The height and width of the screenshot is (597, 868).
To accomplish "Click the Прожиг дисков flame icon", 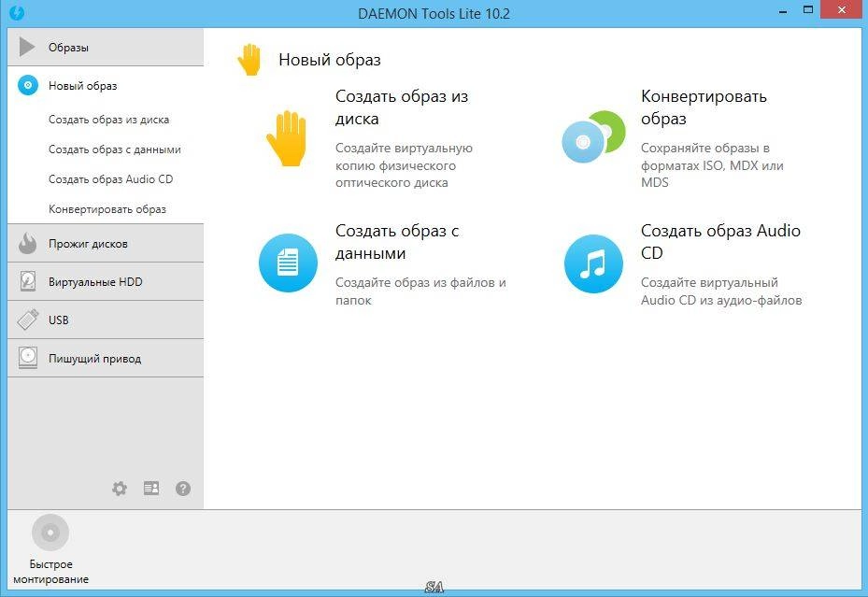I will coord(27,243).
